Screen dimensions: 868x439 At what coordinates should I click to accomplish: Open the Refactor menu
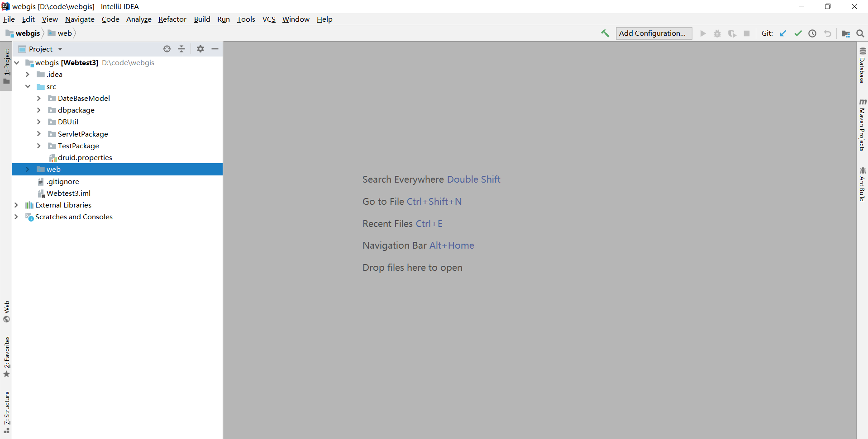pyautogui.click(x=172, y=19)
